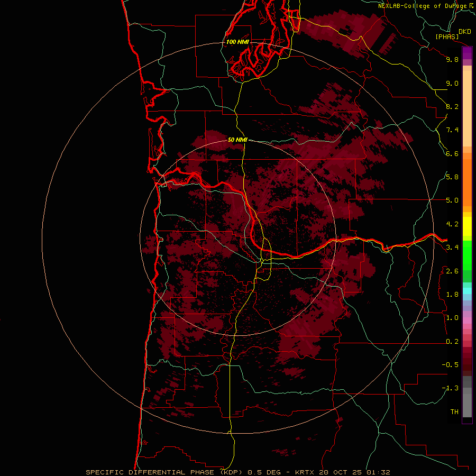Click the SPECIFIC DIFFERENTIAL PHASE (KDP) caption text
Image resolution: width=476 pixels, height=476 pixels.
coord(164,472)
